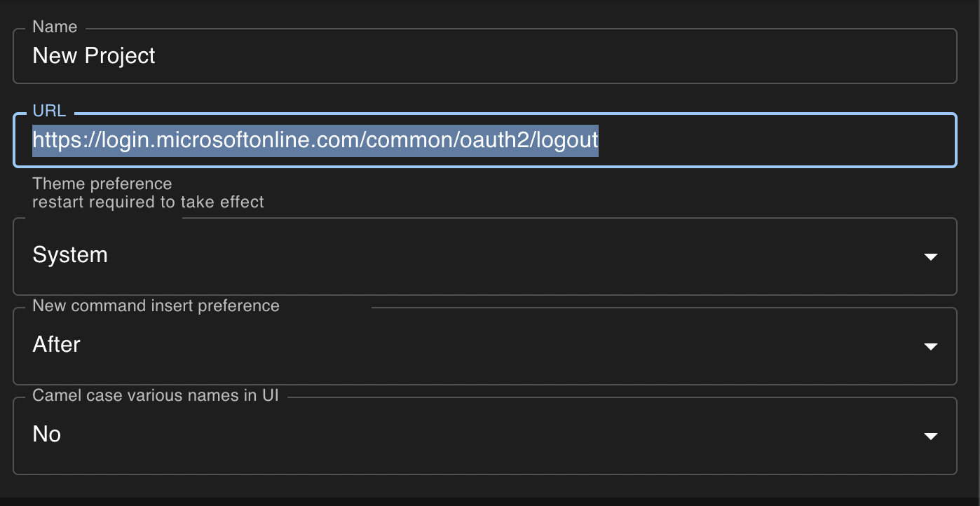Click the New command insert preference label
Viewport: 980px width, 506px height.
(156, 306)
